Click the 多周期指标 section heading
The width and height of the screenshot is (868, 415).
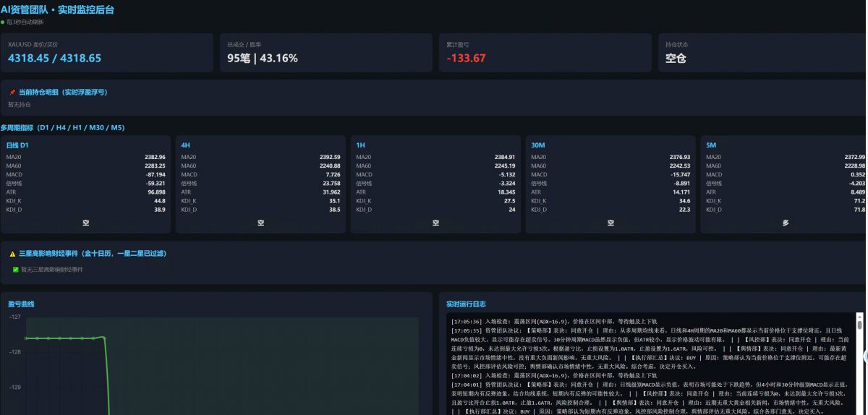tap(62, 128)
